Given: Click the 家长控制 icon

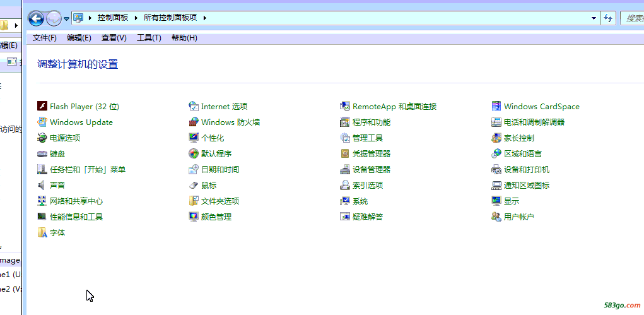Looking at the screenshot, I should 496,138.
